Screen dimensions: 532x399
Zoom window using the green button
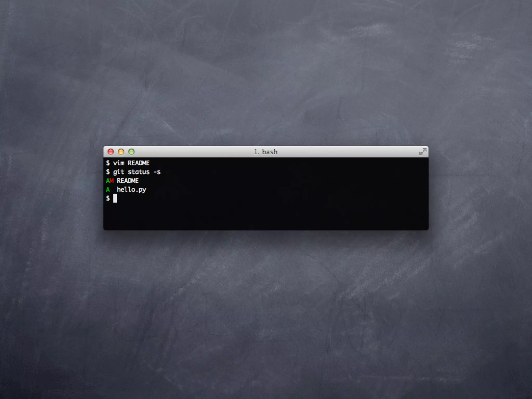tap(131, 152)
